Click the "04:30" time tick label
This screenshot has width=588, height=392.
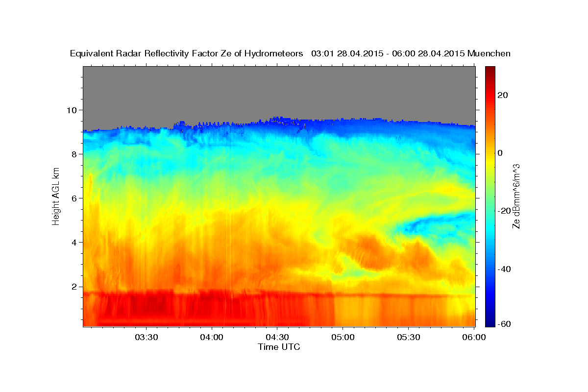[x=277, y=338]
